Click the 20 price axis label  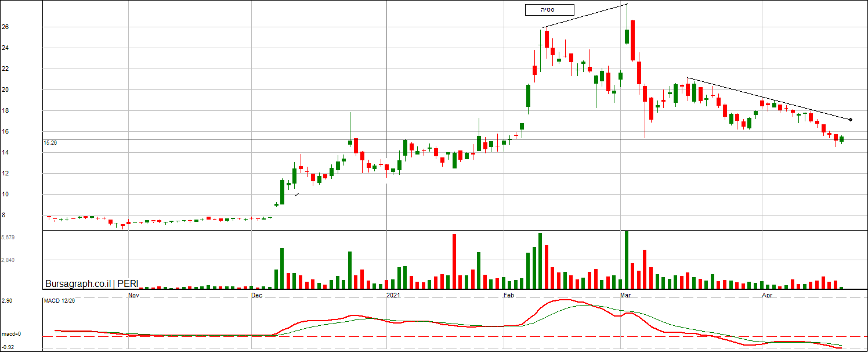5,89
